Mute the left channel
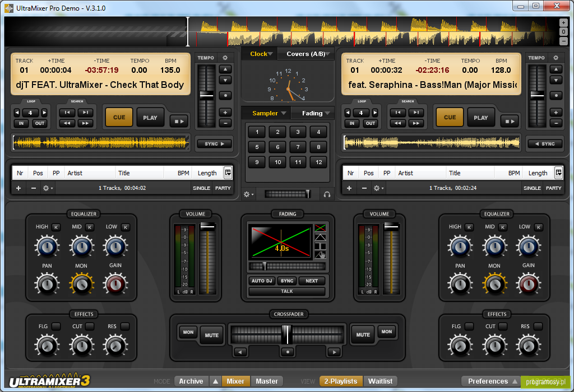 tap(211, 335)
